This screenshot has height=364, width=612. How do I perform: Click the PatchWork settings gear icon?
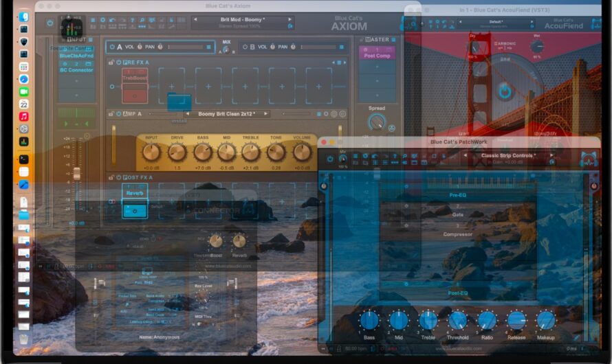point(365,156)
